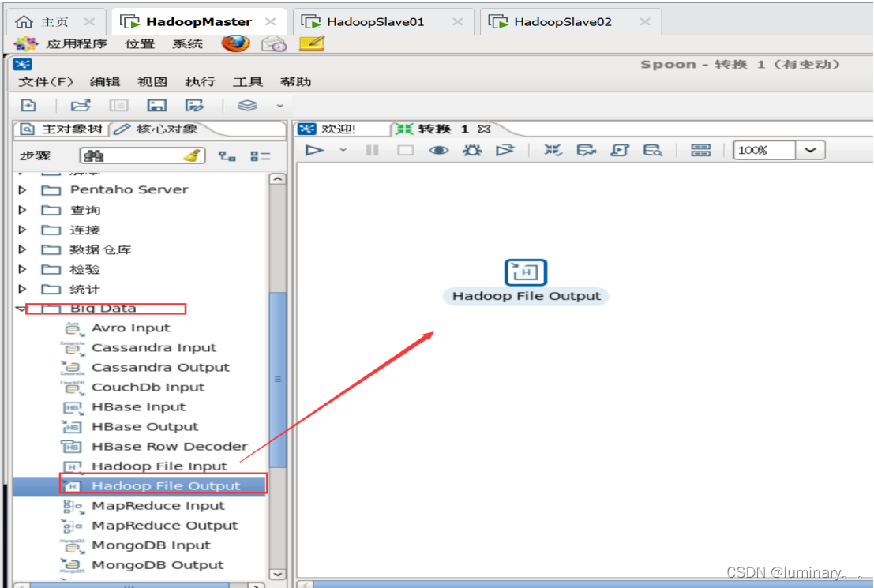Click the Hadoop File Output step on the canvas
This screenshot has width=874, height=588.
click(526, 272)
